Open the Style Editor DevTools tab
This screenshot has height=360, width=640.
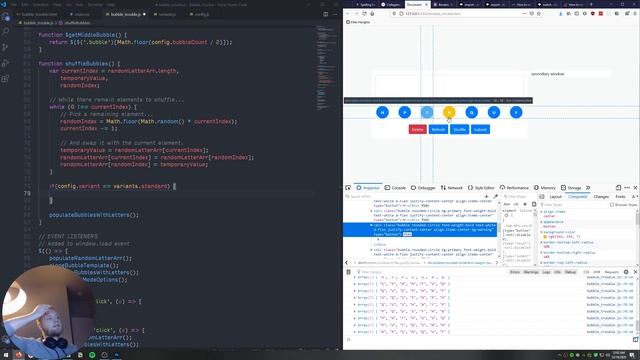[x=481, y=188]
